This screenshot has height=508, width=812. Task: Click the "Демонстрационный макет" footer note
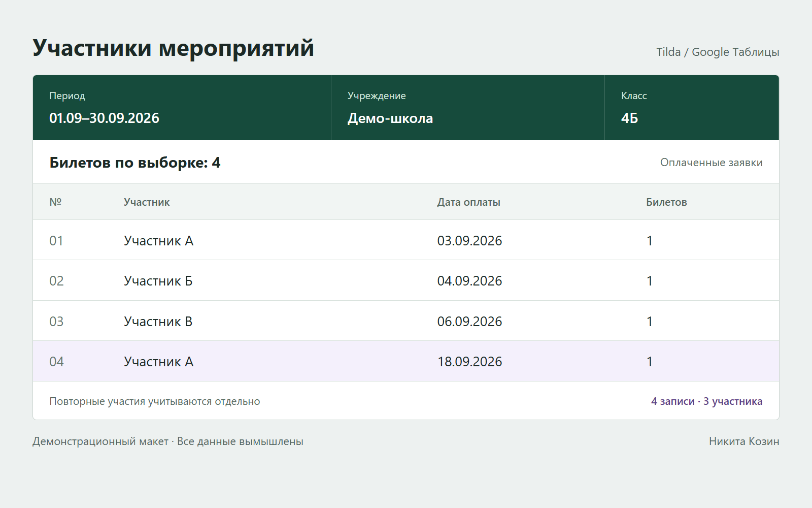click(100, 441)
